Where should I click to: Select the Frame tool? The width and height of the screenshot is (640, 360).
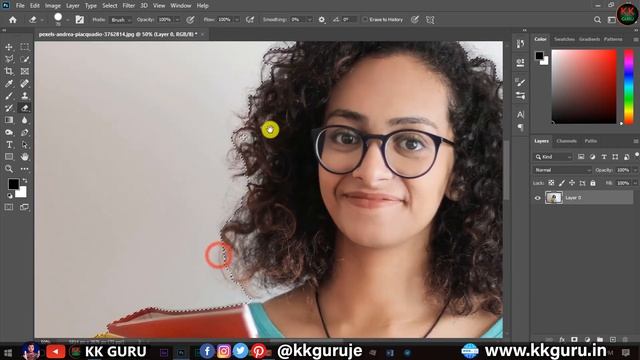pos(24,71)
